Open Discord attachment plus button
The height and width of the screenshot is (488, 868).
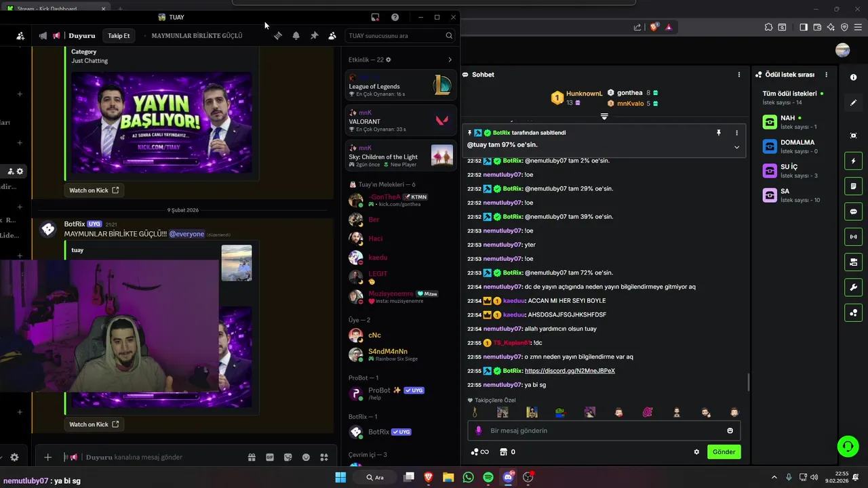tap(47, 457)
